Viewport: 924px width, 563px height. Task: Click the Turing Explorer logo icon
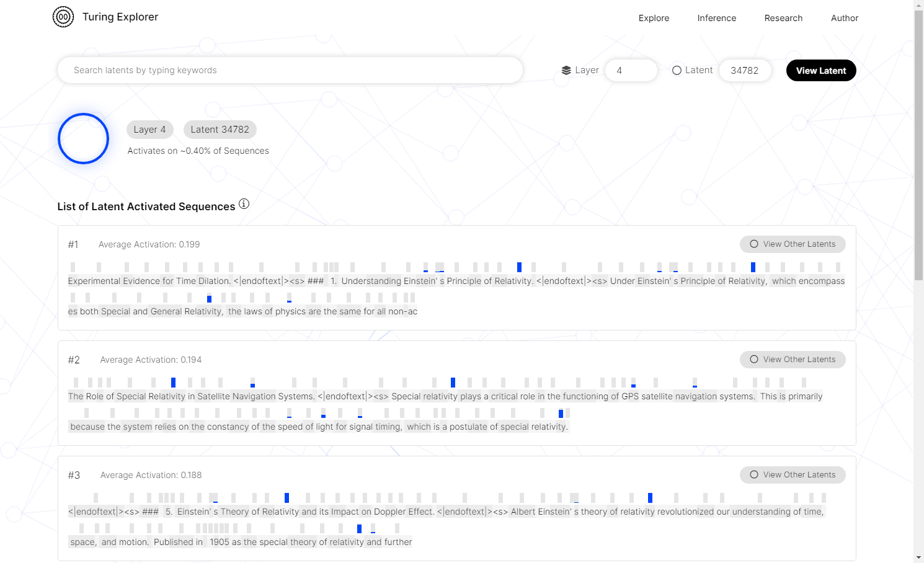(63, 17)
